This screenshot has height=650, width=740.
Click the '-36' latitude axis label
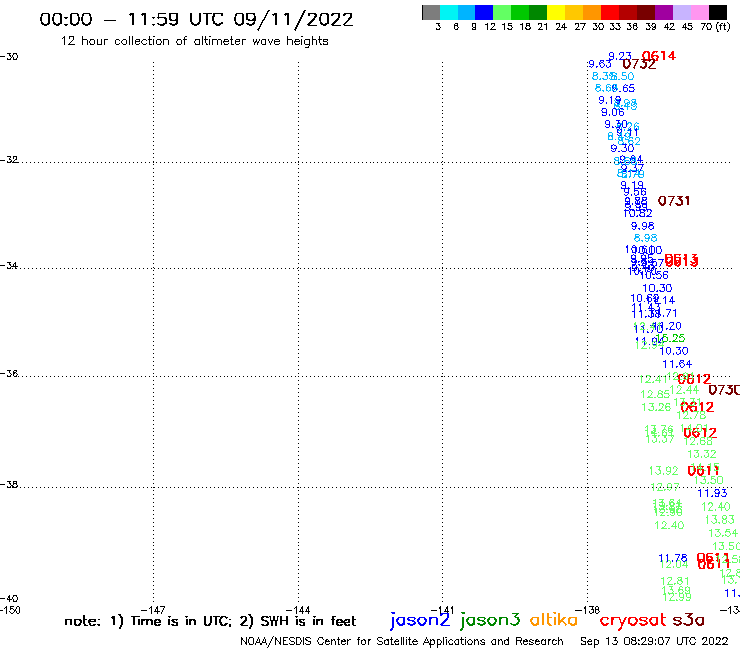(x=10, y=373)
